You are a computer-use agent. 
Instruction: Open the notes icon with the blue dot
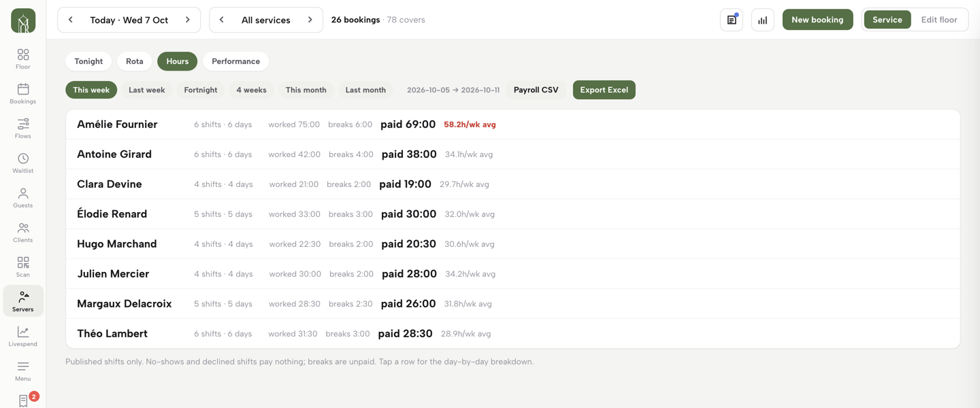click(732, 20)
